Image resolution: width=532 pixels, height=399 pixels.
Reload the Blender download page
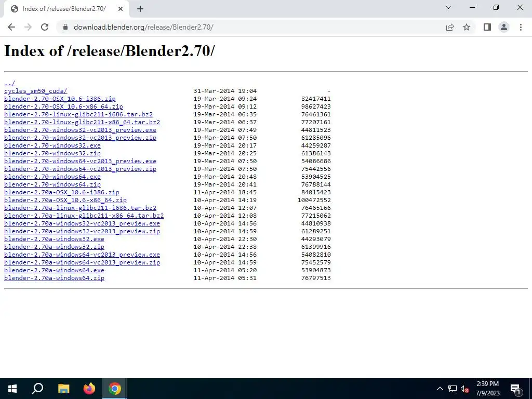(45, 27)
